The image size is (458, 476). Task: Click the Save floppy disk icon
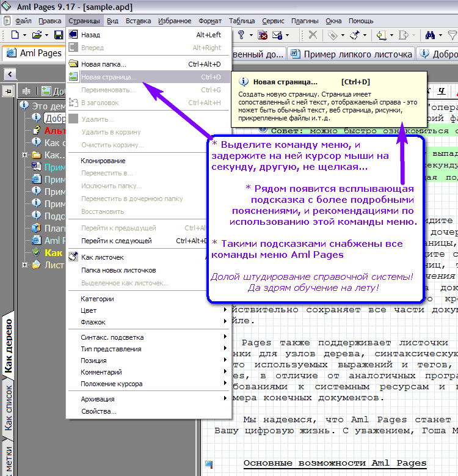(59, 35)
